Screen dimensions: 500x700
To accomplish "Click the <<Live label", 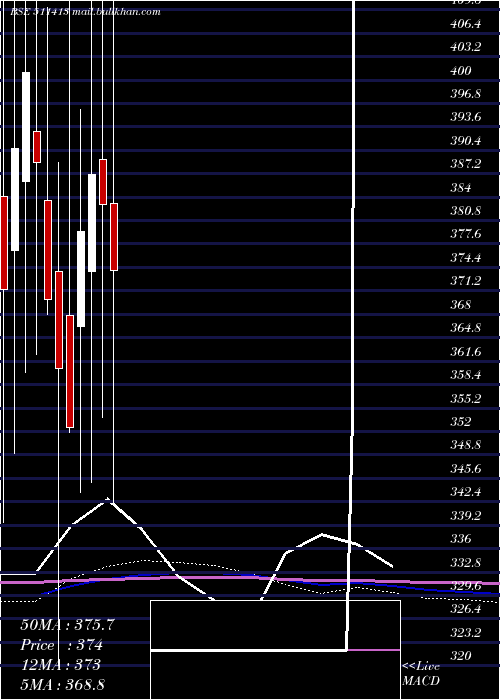I will 421,667.
